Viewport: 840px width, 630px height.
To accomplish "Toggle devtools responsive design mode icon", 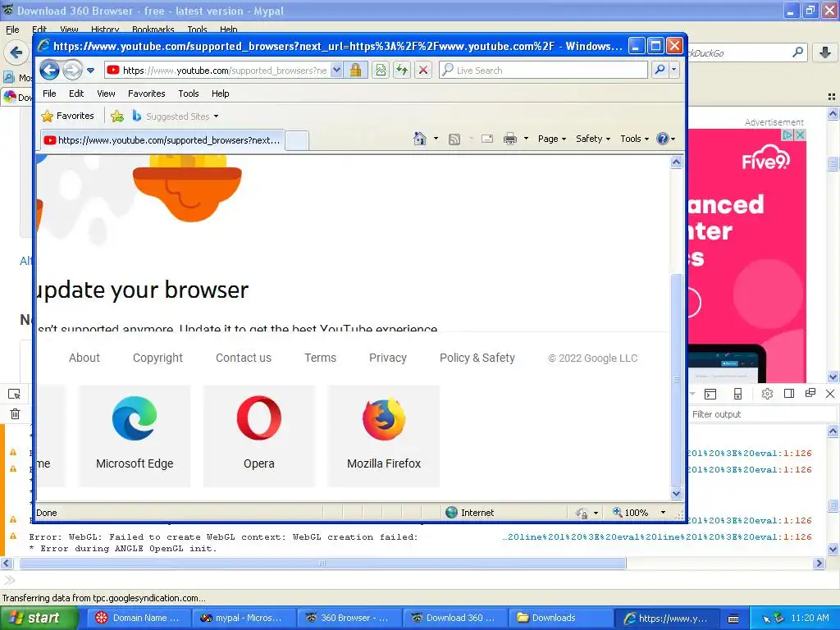I will 737,394.
